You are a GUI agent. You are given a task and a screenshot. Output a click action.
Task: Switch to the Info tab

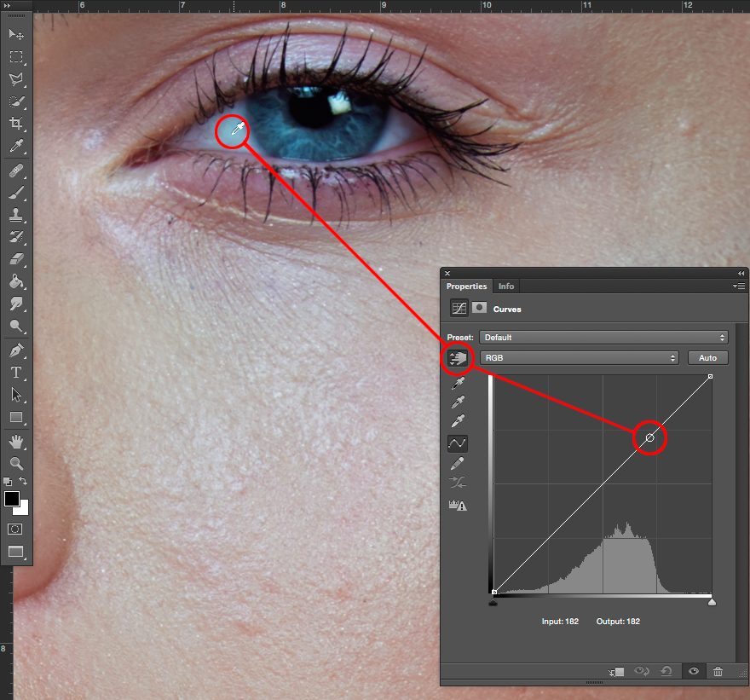click(x=506, y=286)
